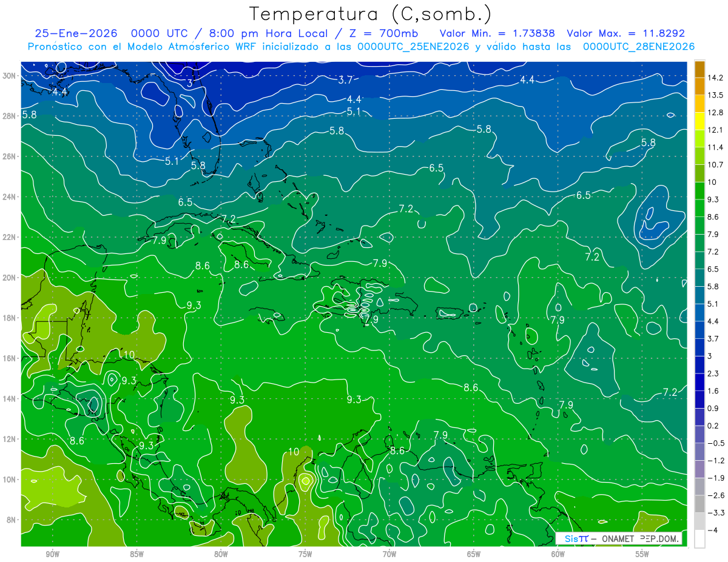
Task: Click the dark blue colorbar segment between 1.6 and 2.3
Action: [x=699, y=382]
